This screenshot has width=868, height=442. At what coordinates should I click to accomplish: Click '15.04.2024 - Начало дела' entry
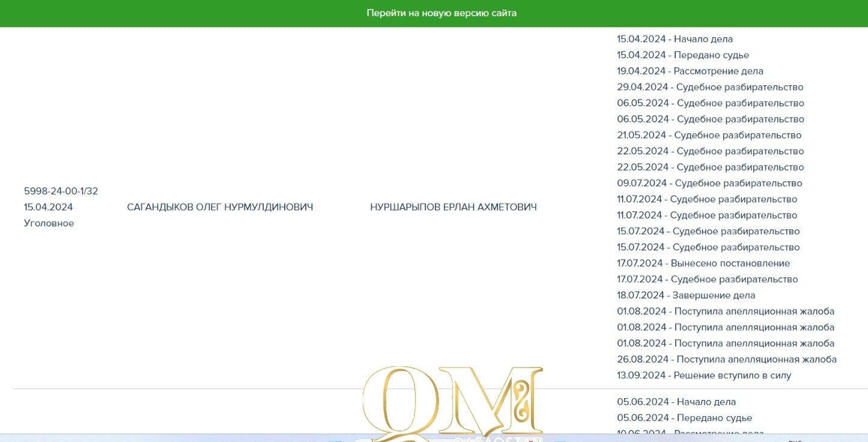click(675, 39)
